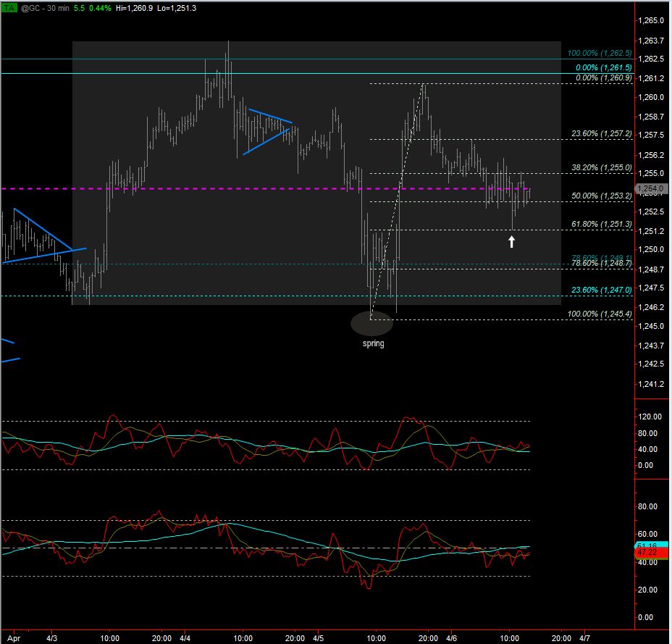Image resolution: width=672 pixels, height=644 pixels.
Task: Click the red 47.22 indicator value tag
Action: pyautogui.click(x=651, y=552)
